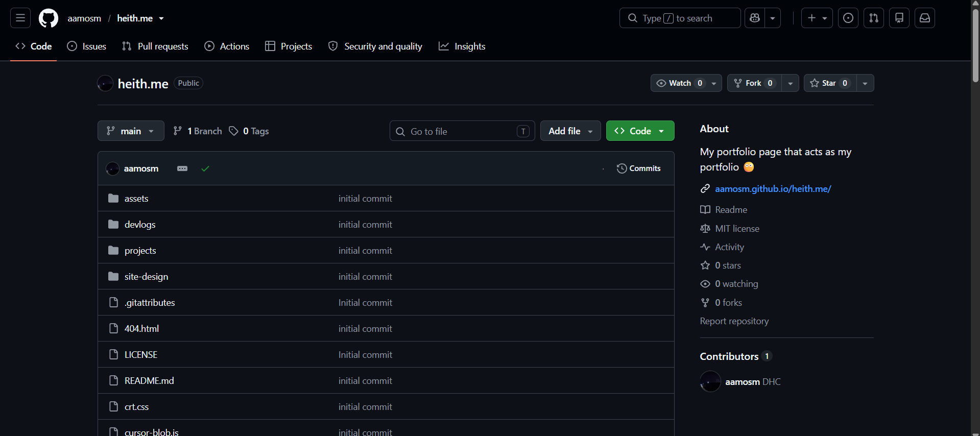Open the Add file dropdown

click(570, 131)
